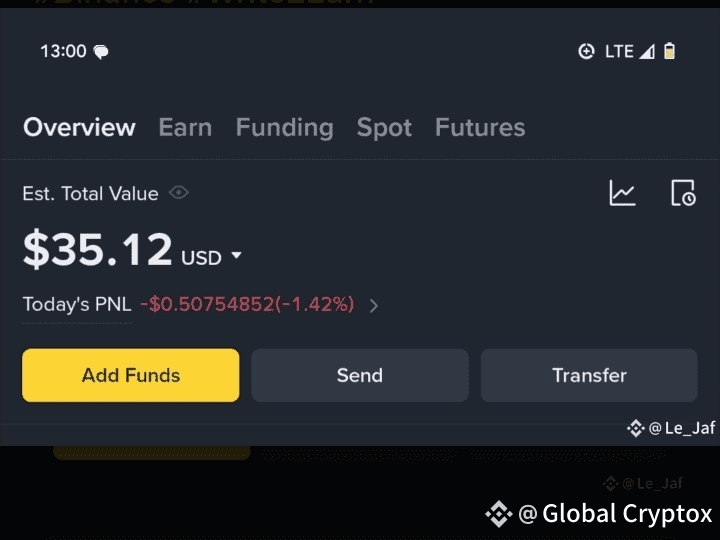
Task: Click the yellow Add Funds button
Action: (131, 375)
